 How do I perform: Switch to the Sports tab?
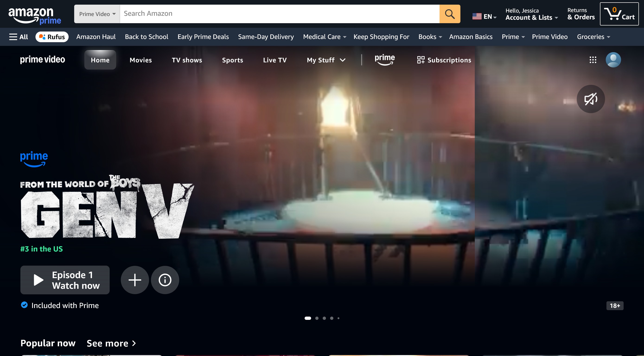click(233, 60)
